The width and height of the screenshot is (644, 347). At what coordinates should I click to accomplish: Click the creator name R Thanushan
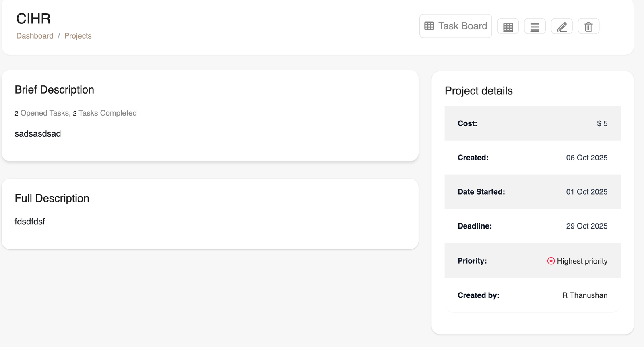point(585,295)
